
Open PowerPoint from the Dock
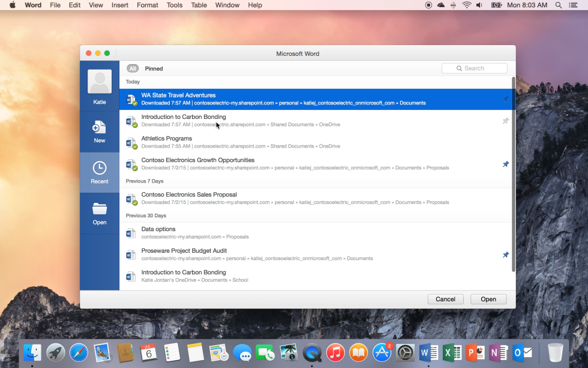(x=475, y=352)
